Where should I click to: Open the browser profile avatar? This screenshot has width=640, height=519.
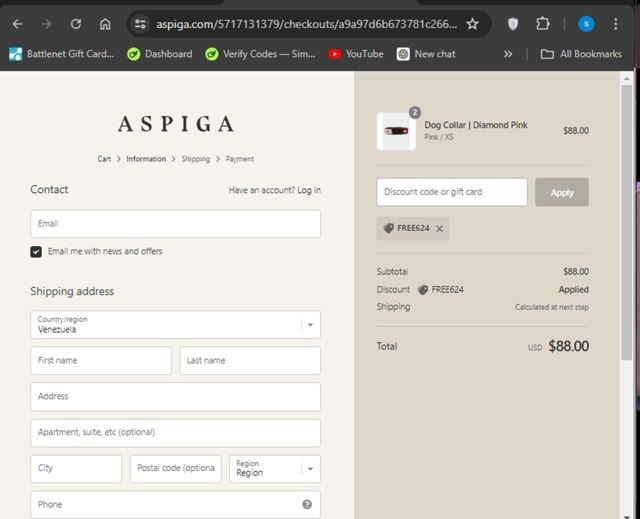tap(586, 24)
